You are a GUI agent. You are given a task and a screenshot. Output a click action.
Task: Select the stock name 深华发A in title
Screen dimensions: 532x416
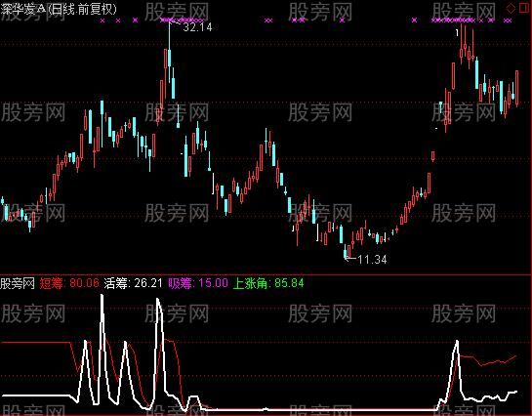tap(23, 9)
